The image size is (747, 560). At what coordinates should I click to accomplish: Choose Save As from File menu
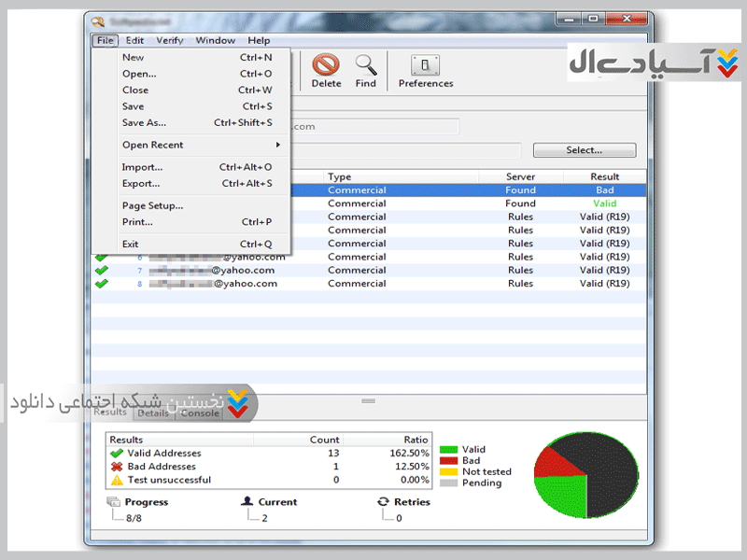click(144, 122)
